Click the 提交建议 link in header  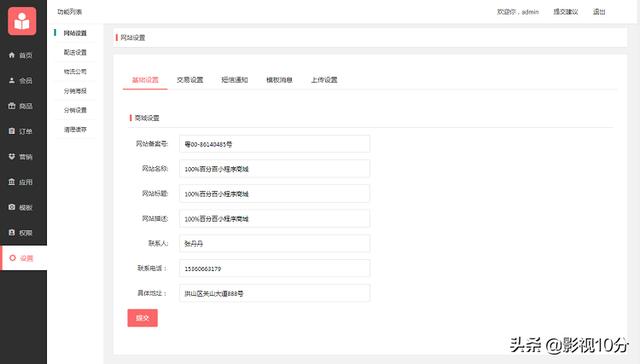tap(566, 12)
